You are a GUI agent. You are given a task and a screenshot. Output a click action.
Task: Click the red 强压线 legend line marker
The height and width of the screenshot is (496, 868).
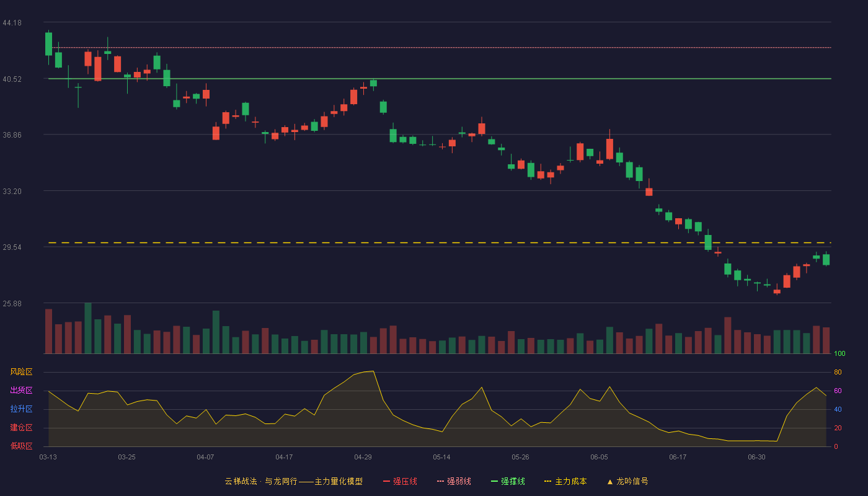click(x=386, y=481)
